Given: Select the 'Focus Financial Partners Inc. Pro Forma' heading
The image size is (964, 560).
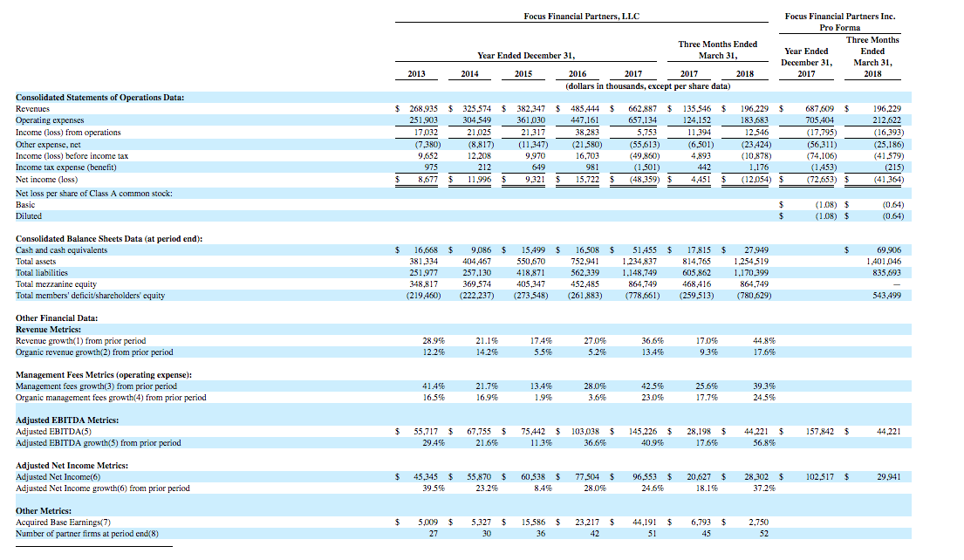Looking at the screenshot, I should click(840, 22).
